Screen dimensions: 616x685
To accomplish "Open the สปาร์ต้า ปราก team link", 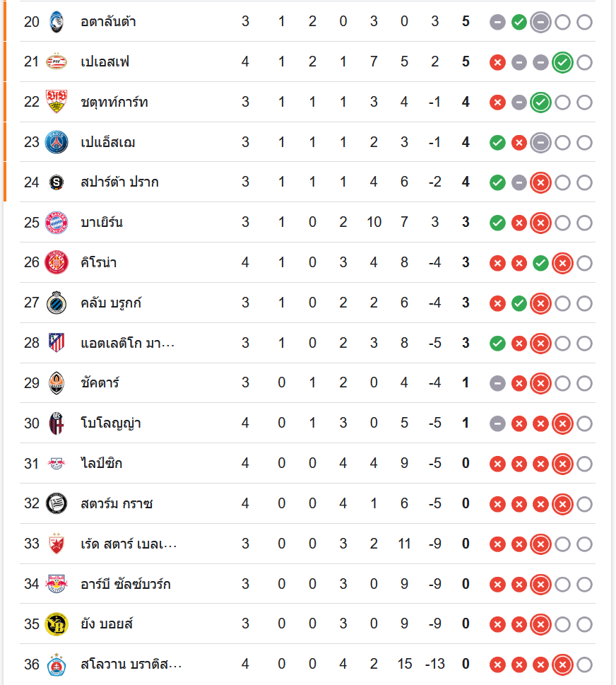I will 119,182.
